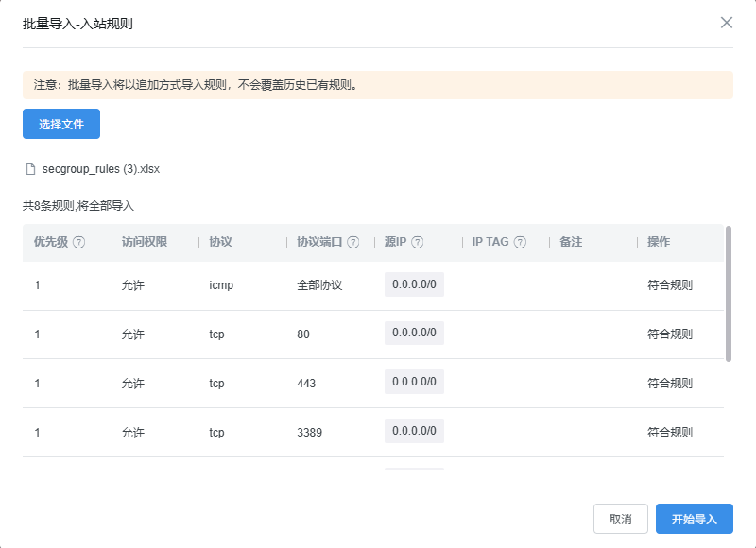This screenshot has height=548, width=756.
Task: Select source IP 0.0.0.0/0 in port 3389 row
Action: click(x=414, y=431)
